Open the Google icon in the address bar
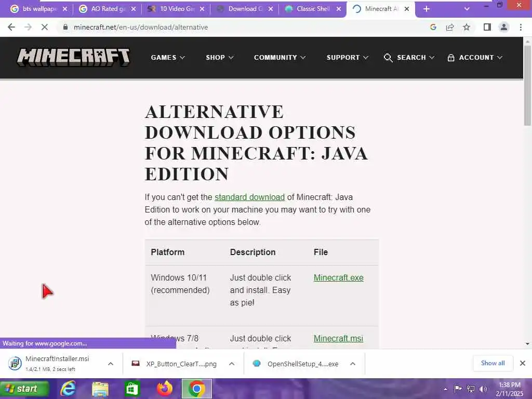The width and height of the screenshot is (532, 399). 433,27
